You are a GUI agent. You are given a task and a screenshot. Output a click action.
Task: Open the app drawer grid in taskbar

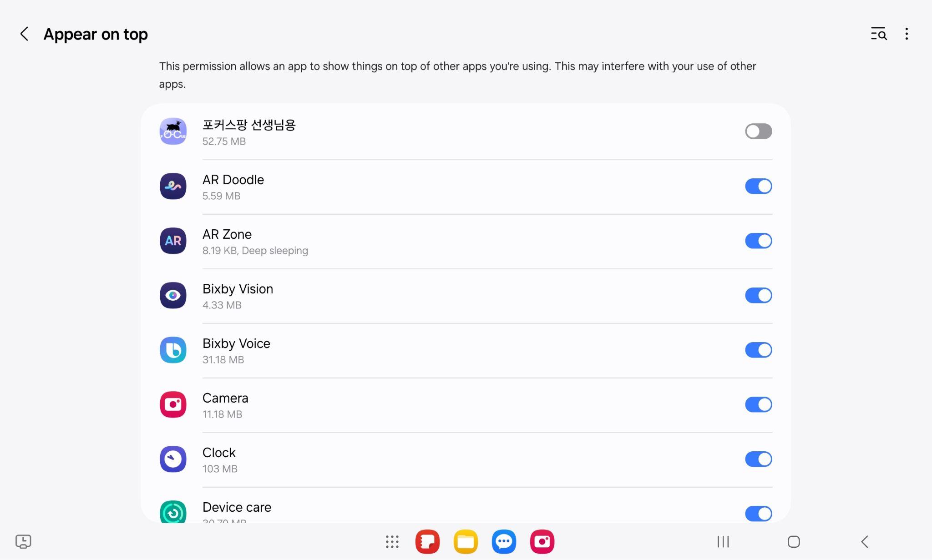392,542
